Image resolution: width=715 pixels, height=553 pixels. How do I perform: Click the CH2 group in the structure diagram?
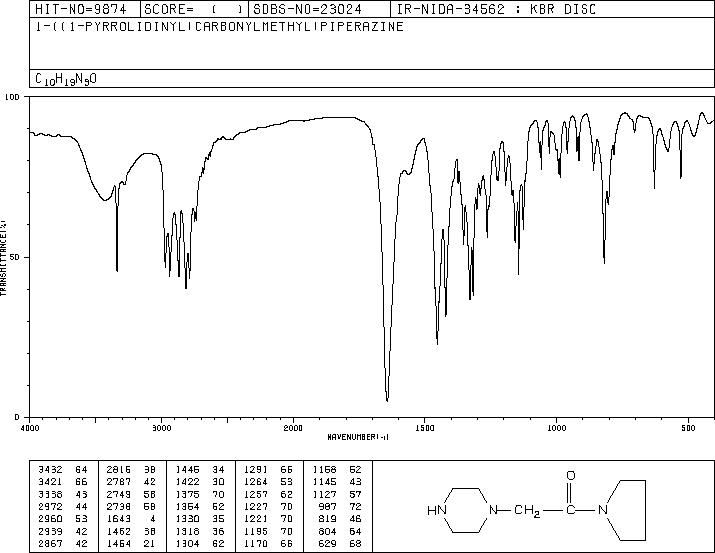click(x=527, y=511)
